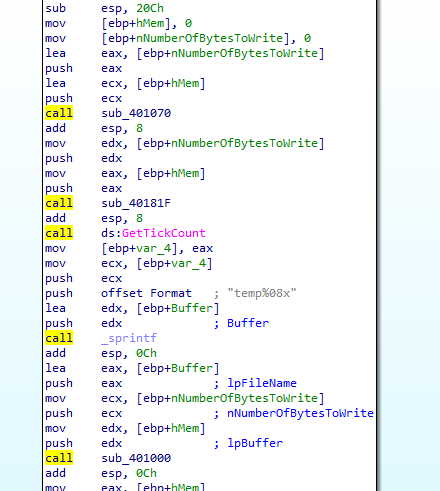Select the 'ecx, [ebp+hMem]' lea operand
440x491 pixels.
point(153,83)
